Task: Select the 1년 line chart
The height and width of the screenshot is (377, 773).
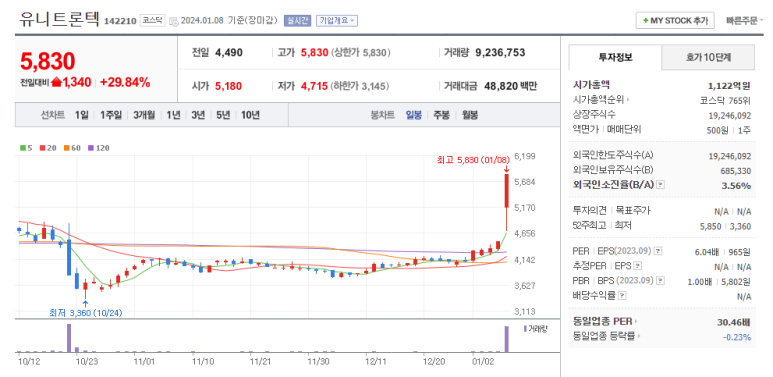Action: pyautogui.click(x=174, y=115)
